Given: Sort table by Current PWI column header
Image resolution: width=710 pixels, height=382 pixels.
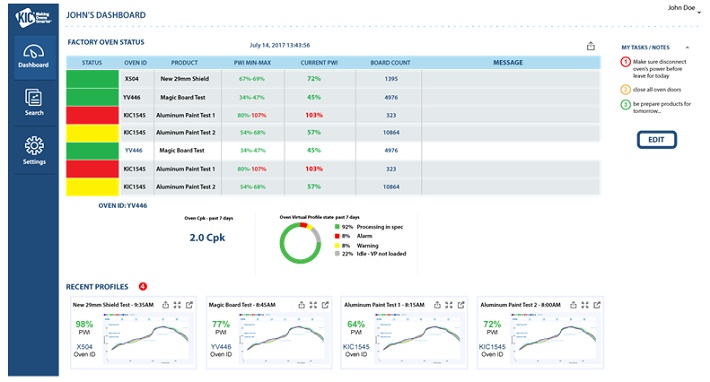Looking at the screenshot, I should point(319,62).
